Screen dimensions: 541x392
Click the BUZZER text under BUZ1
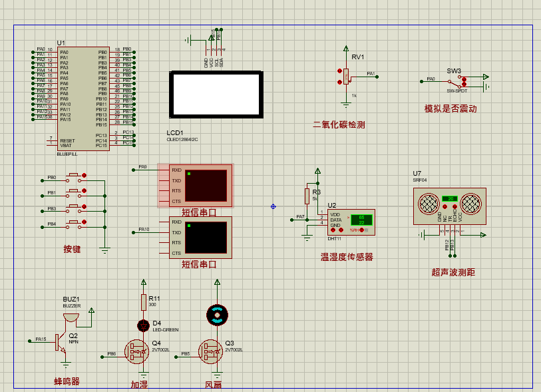pos(72,306)
